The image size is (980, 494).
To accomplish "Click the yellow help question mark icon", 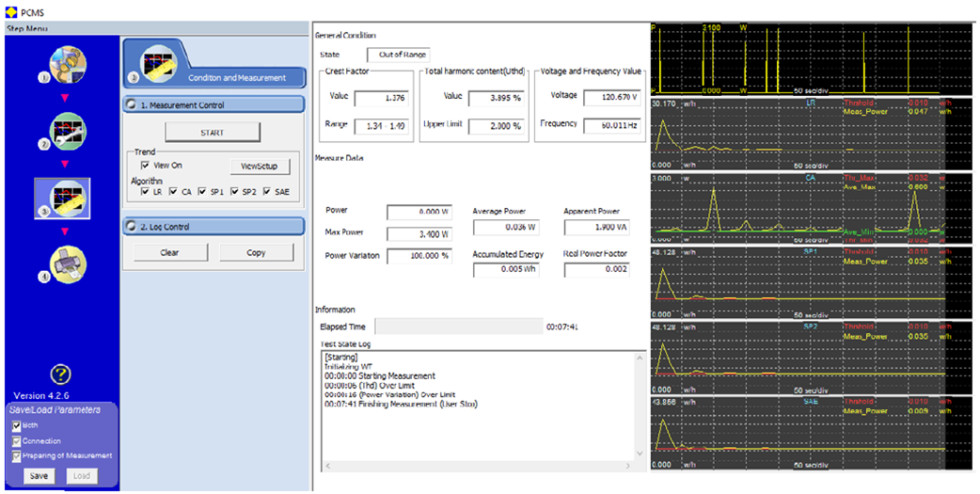I will 60,374.
